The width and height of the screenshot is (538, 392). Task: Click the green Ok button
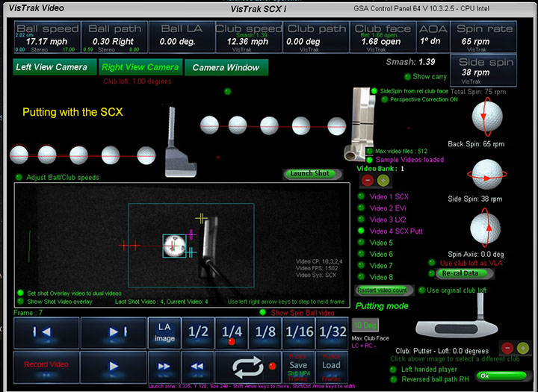(504, 376)
